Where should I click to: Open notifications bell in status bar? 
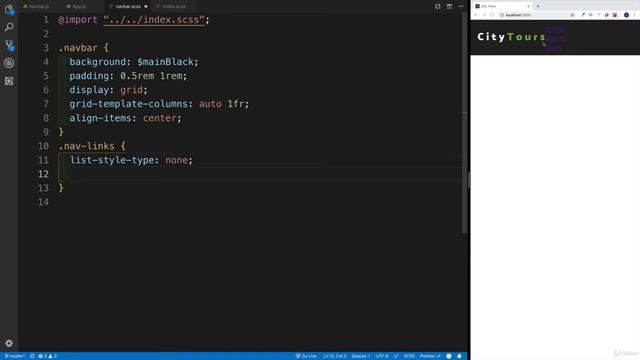coord(459,356)
